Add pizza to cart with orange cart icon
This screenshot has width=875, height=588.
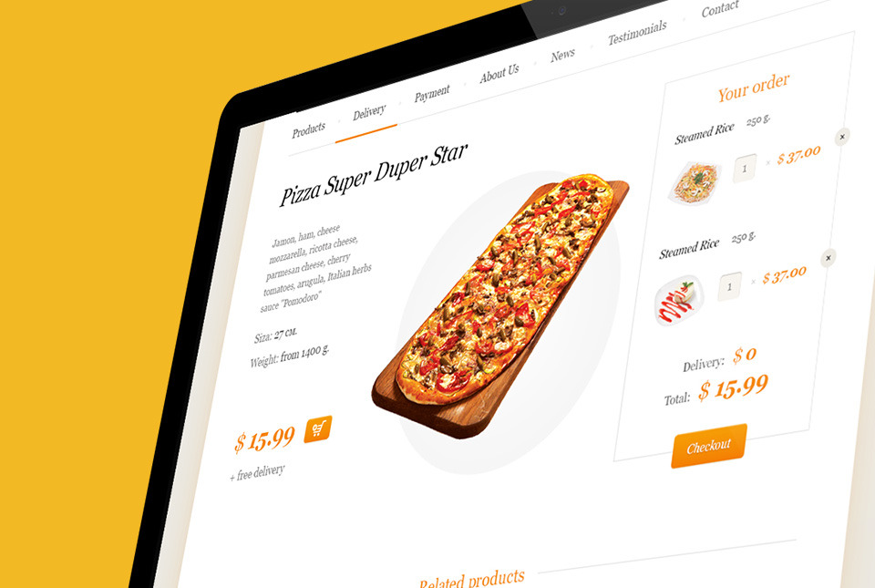(318, 429)
